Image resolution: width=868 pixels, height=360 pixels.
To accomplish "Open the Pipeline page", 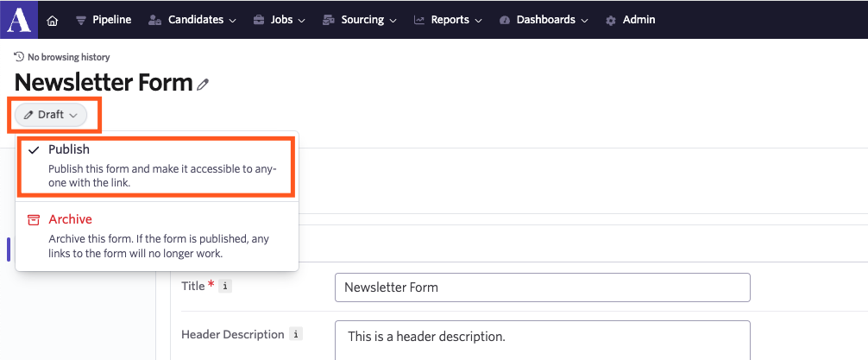I will click(104, 20).
